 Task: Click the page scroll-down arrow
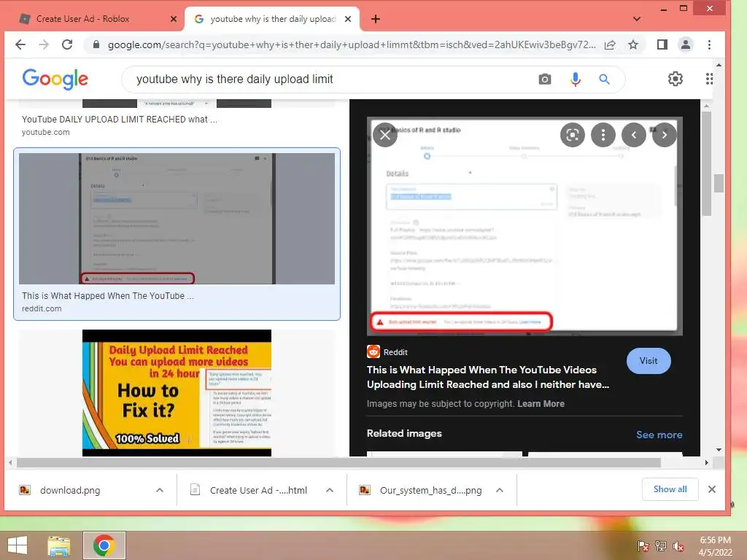(719, 449)
